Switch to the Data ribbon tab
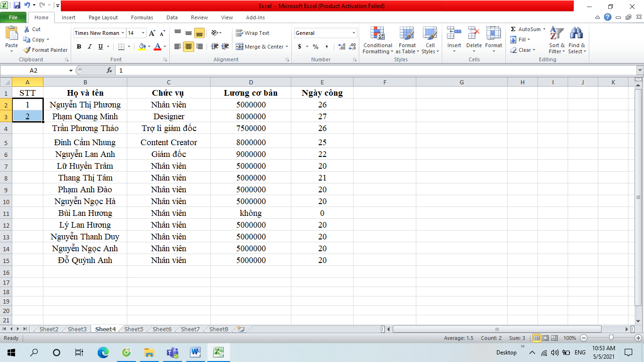 click(x=172, y=17)
